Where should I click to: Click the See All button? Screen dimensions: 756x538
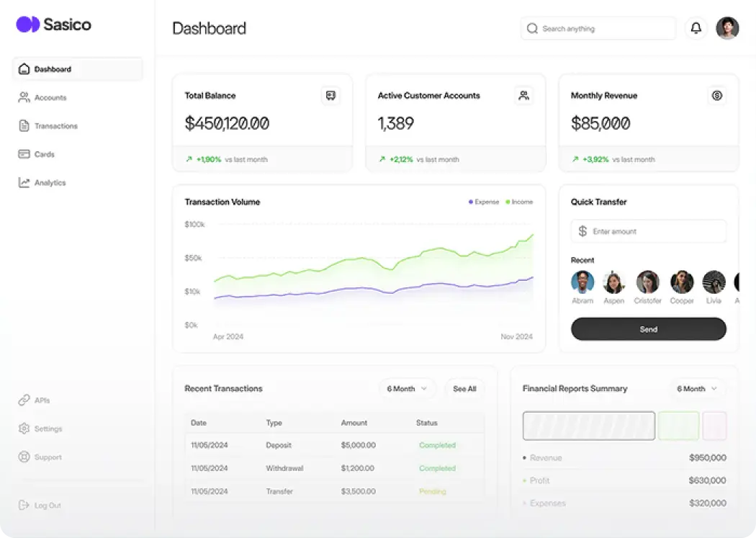coord(464,389)
